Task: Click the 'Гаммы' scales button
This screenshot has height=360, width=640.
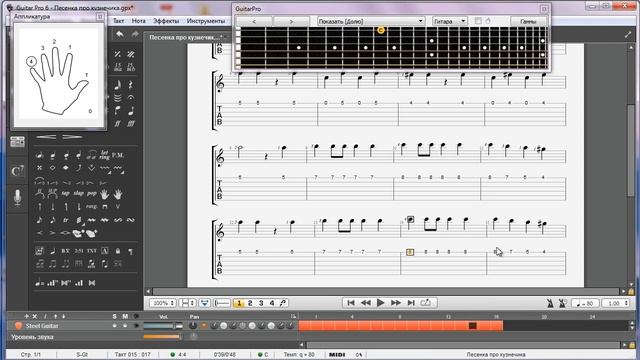Action: click(x=528, y=21)
